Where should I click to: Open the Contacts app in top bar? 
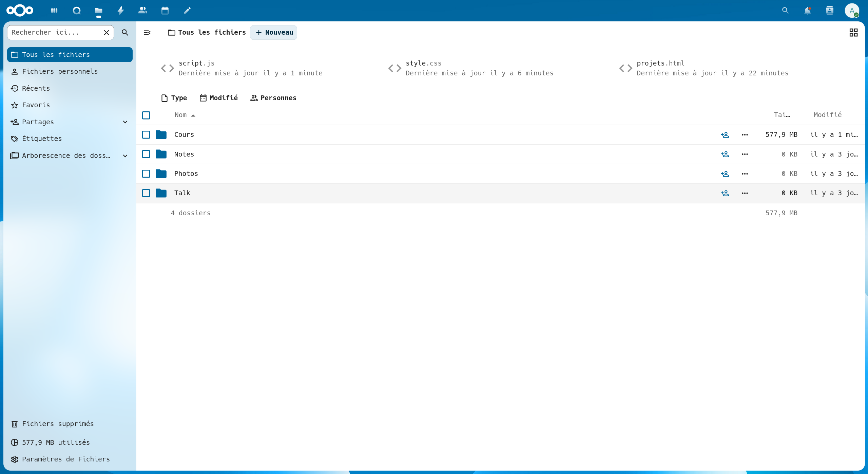(143, 11)
